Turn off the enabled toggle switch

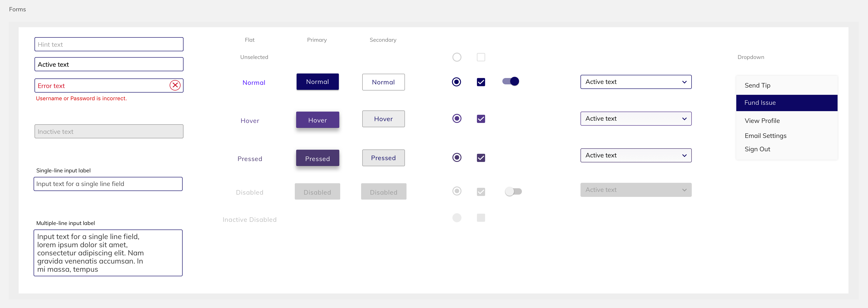coord(511,81)
